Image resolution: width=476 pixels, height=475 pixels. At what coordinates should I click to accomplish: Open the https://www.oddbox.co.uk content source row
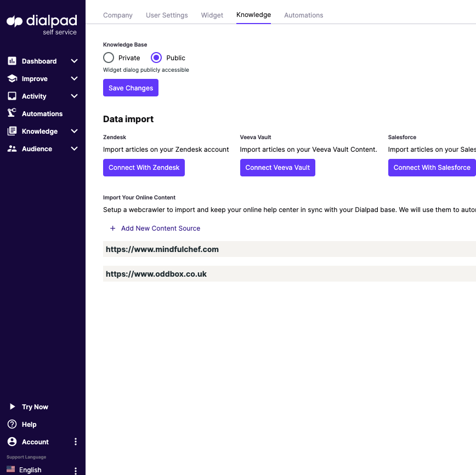pyautogui.click(x=290, y=273)
